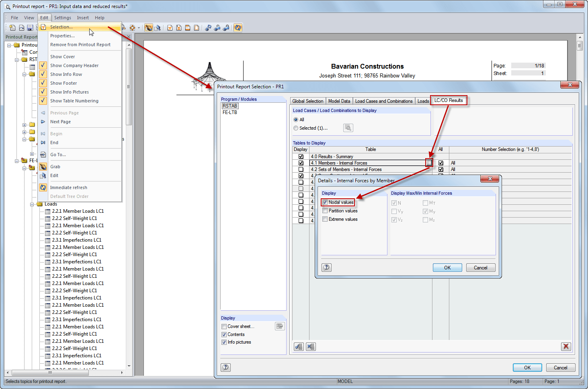Toggle the immediate refresh toolbar icon

(238, 28)
